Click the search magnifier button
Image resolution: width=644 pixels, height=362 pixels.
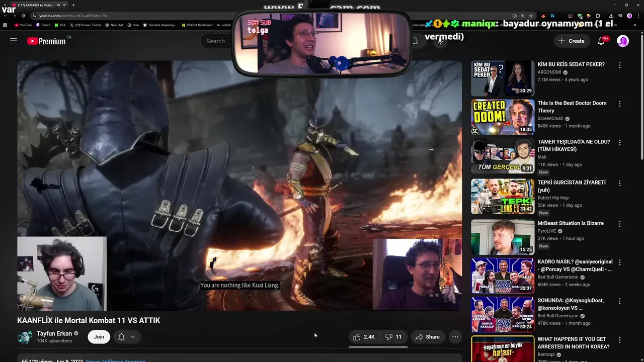point(415,41)
